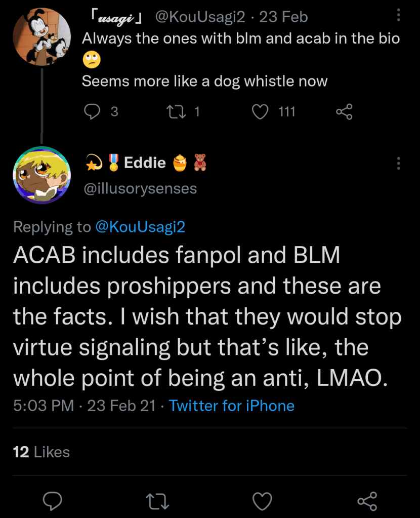Reply to the KouUsagi2 tweet
This screenshot has width=420, height=518.
coord(92,111)
